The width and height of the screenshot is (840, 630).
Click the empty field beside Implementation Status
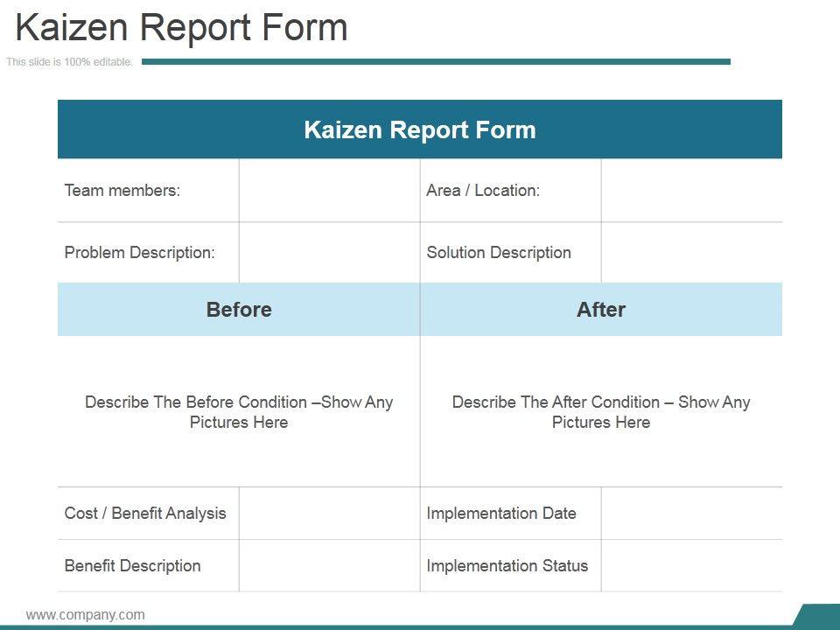[x=691, y=566]
